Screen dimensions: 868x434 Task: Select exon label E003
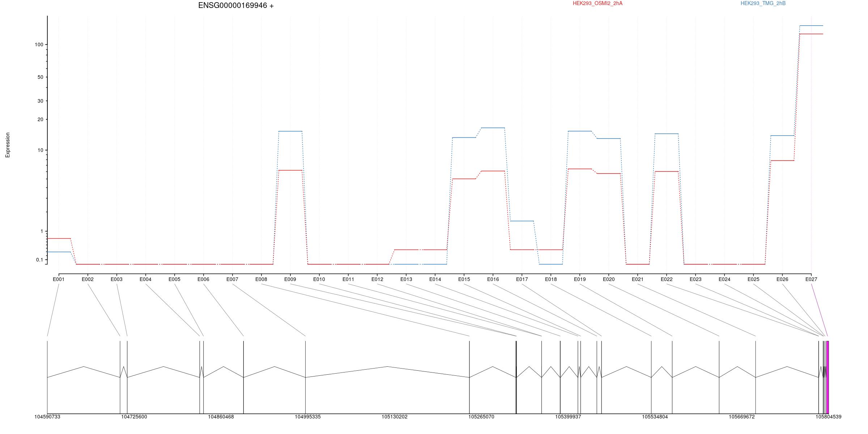pyautogui.click(x=116, y=279)
